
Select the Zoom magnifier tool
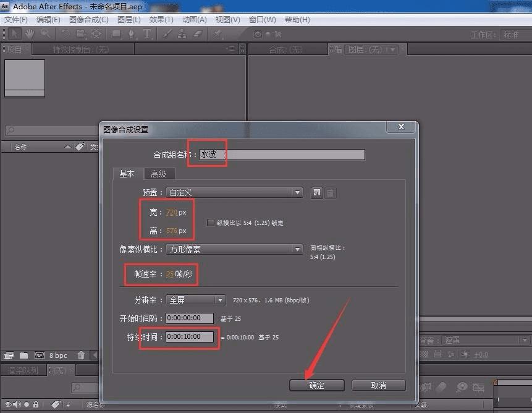[45, 34]
